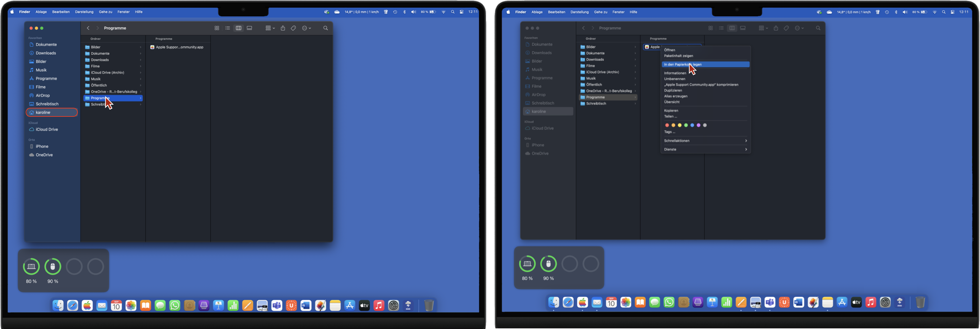Open the action (ellipsis) dropdown in right screenshot's Finder toolbar

coord(799,28)
